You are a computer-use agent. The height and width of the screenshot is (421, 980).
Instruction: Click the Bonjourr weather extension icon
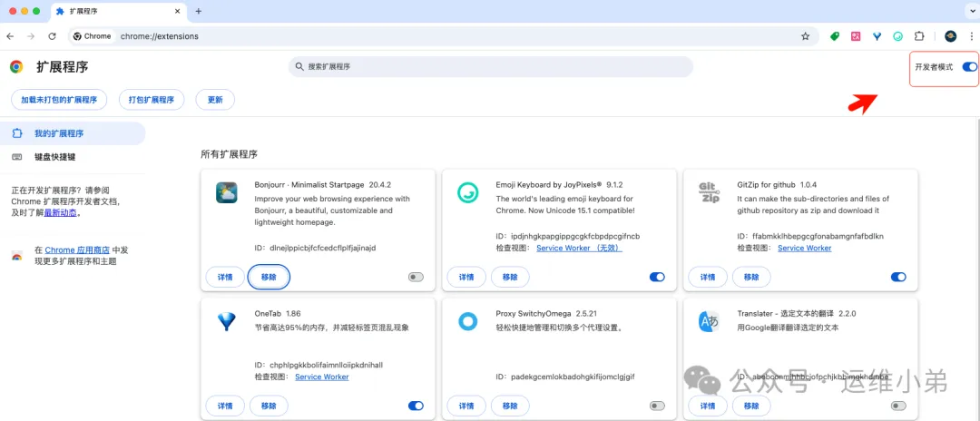pyautogui.click(x=226, y=193)
